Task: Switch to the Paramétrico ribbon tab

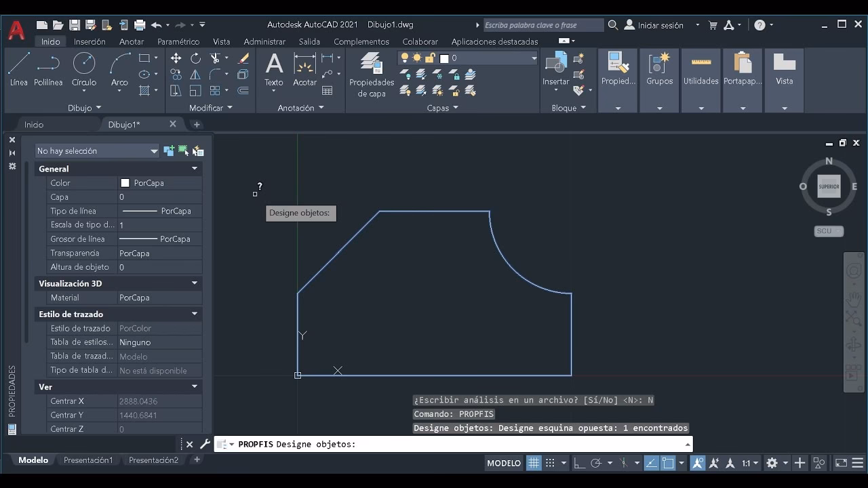Action: pyautogui.click(x=178, y=41)
